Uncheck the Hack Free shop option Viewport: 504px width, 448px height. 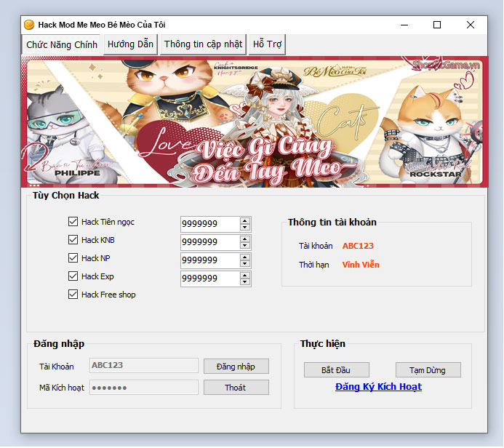coord(73,295)
